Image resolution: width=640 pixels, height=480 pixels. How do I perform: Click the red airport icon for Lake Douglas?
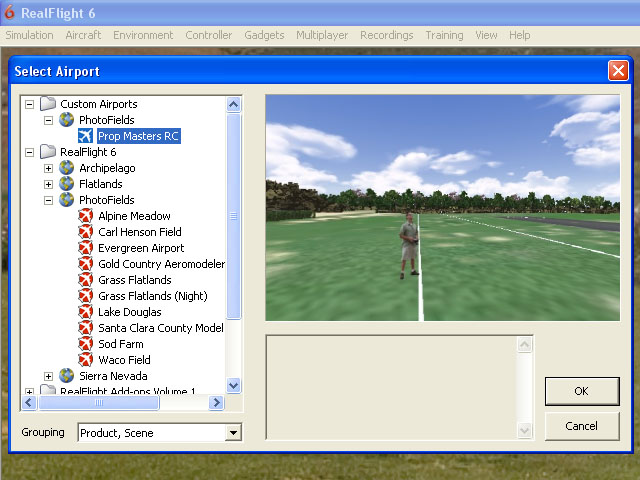85,312
